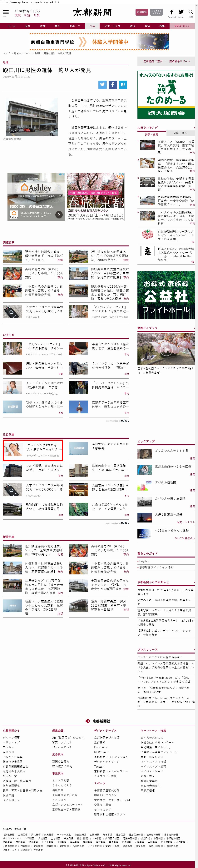
Task: Open the World Gin Awards 2020 press release
Action: point(164,680)
